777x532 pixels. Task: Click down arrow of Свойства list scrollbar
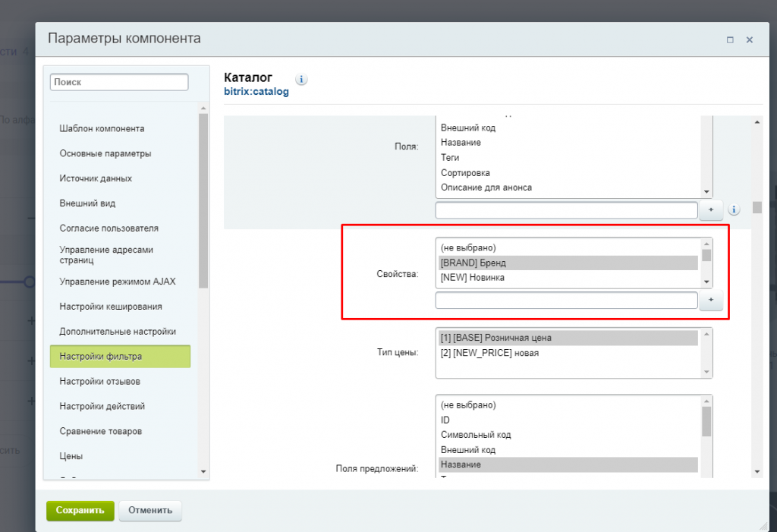pos(706,282)
